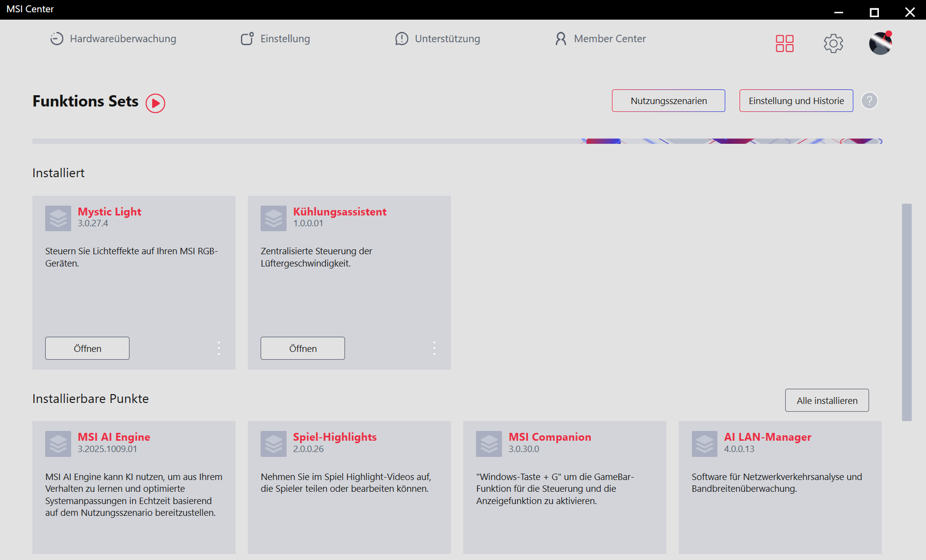Click the MSI AI Engine layers icon

coord(58,444)
